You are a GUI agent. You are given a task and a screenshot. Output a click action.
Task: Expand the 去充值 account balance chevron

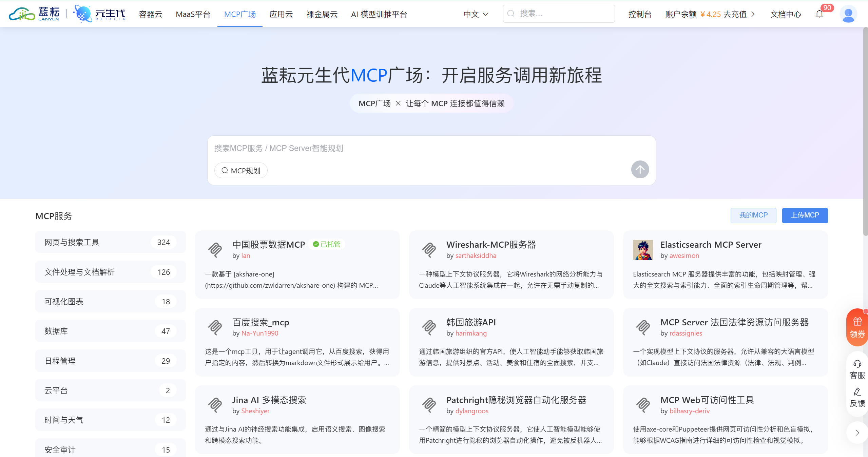(753, 14)
